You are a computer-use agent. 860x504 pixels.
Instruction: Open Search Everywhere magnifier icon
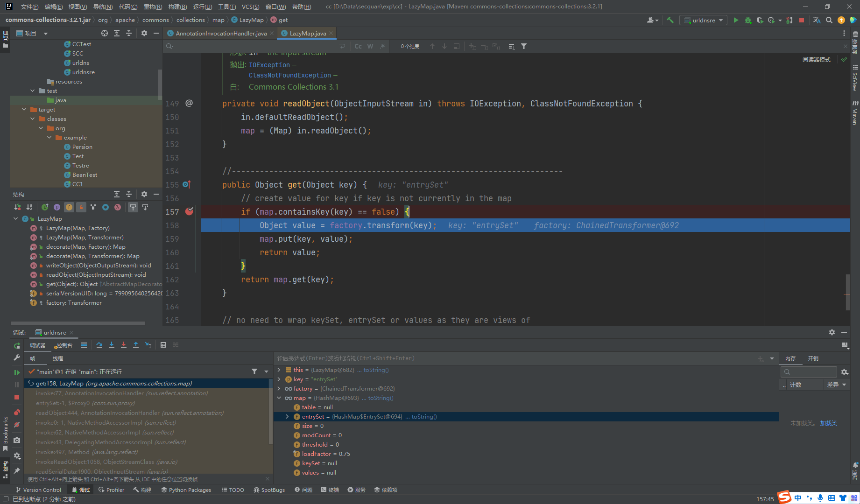click(829, 20)
